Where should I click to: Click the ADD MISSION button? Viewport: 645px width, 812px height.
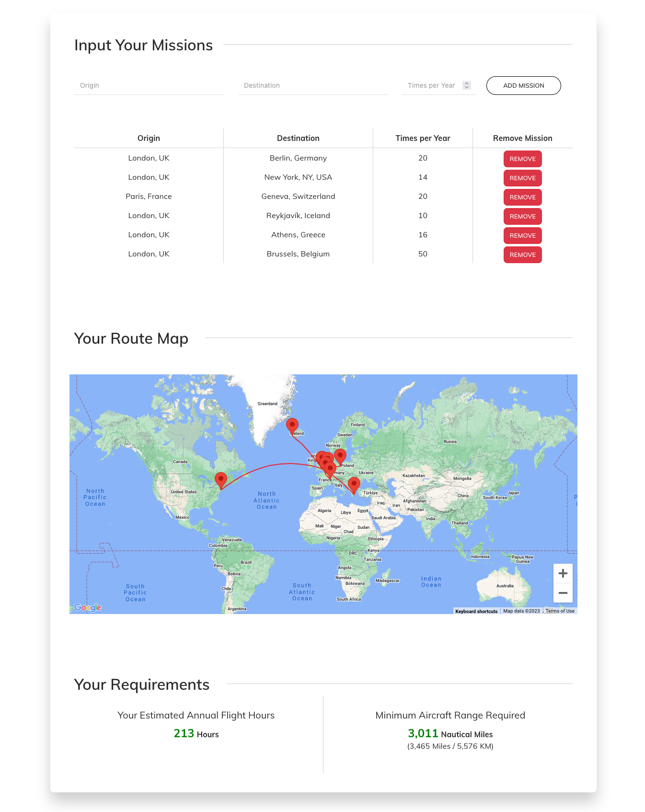click(523, 85)
